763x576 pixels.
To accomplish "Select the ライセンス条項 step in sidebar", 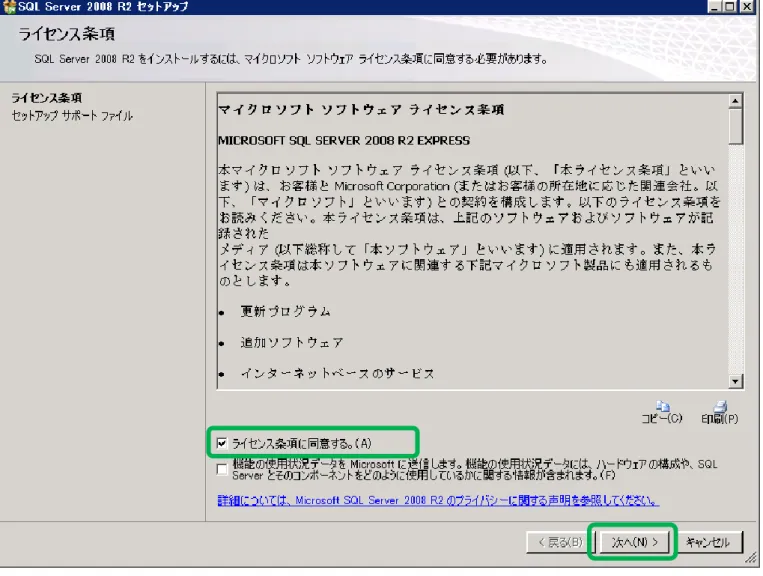I will pos(47,98).
